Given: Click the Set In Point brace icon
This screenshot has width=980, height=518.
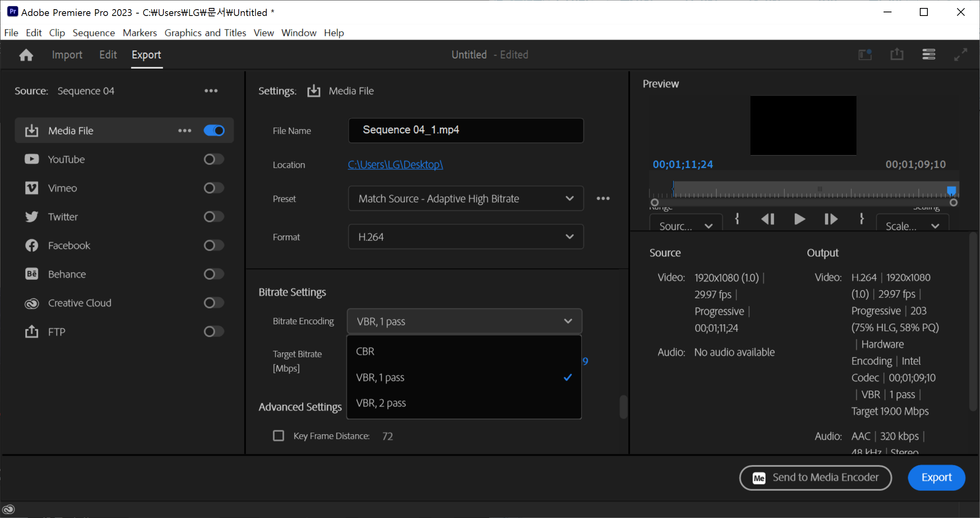Looking at the screenshot, I should click(737, 219).
